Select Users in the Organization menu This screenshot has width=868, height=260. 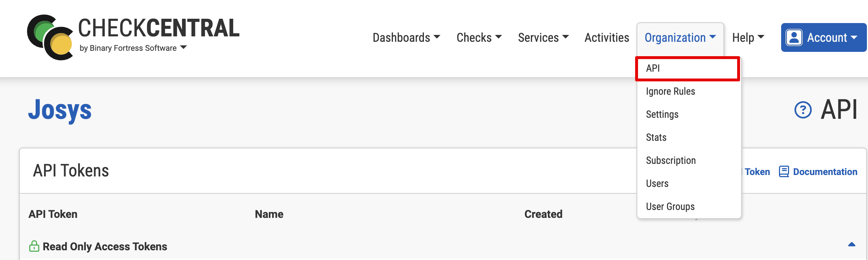pos(657,184)
